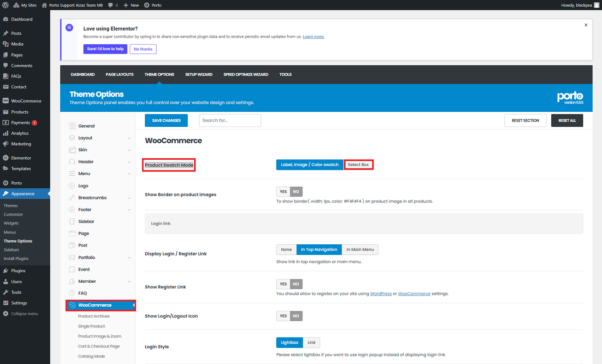Click the No thanks button
The image size is (602, 364).
pos(143,49)
